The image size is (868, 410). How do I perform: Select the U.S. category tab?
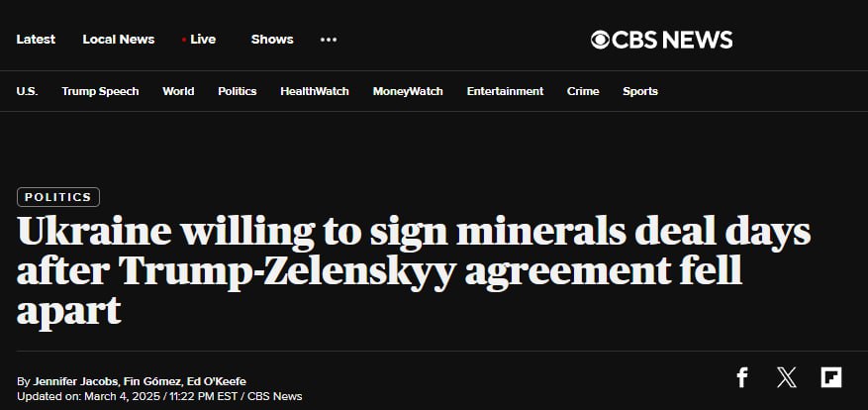pyautogui.click(x=27, y=91)
